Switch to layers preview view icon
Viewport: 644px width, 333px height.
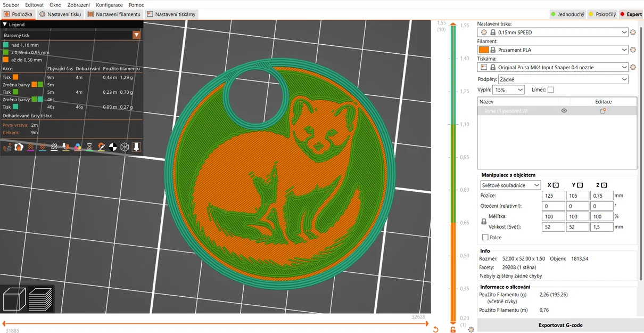pyautogui.click(x=40, y=299)
